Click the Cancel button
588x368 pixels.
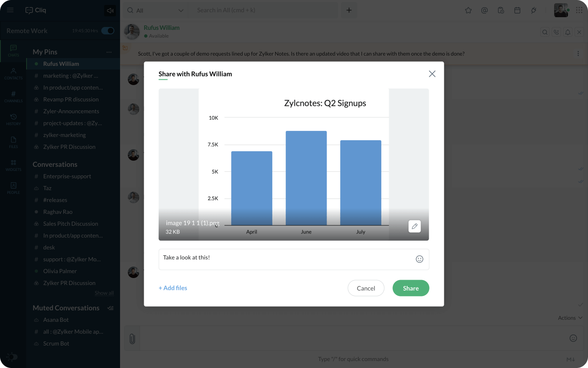[x=366, y=288]
